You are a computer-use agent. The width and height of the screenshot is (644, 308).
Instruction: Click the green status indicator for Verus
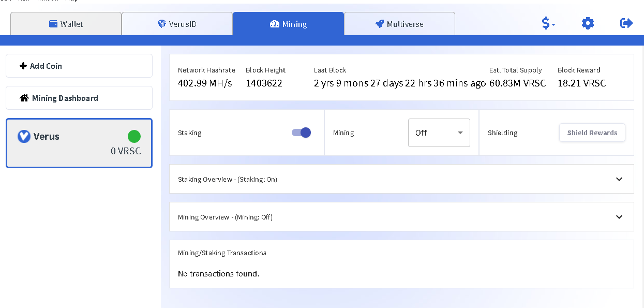pyautogui.click(x=134, y=136)
